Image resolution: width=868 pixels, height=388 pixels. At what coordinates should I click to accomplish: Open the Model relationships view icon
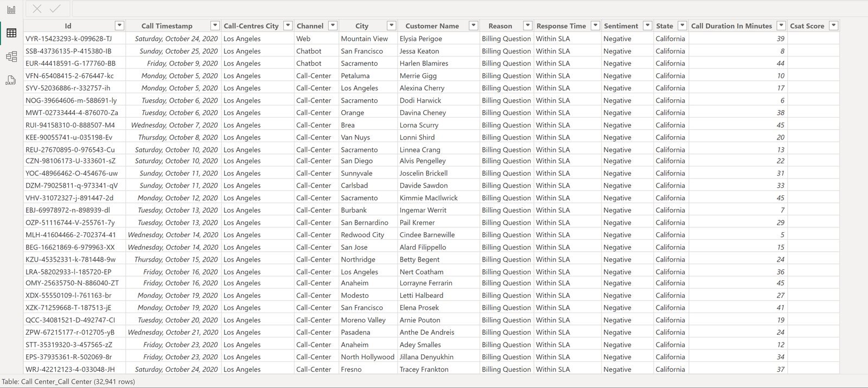[x=11, y=56]
